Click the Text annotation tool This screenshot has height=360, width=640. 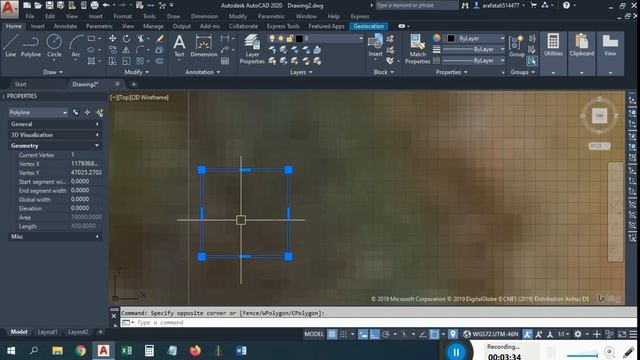[x=179, y=46]
